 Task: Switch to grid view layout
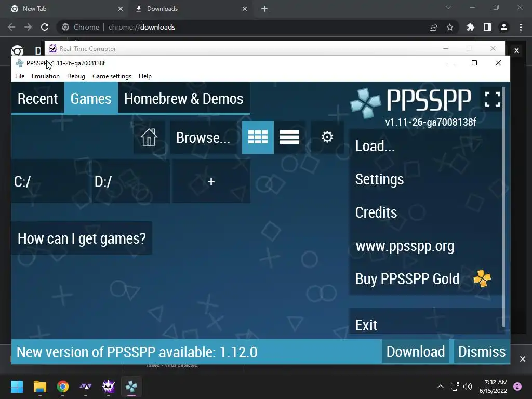click(x=258, y=137)
